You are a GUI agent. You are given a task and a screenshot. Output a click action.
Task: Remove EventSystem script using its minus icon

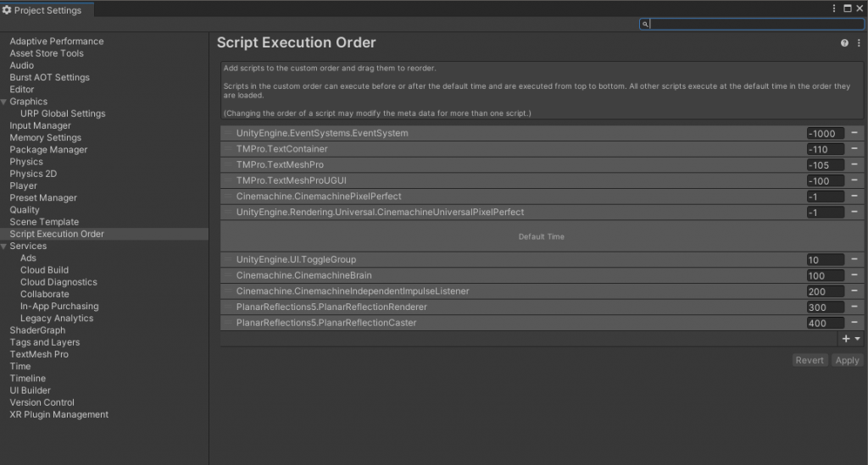[x=854, y=133]
